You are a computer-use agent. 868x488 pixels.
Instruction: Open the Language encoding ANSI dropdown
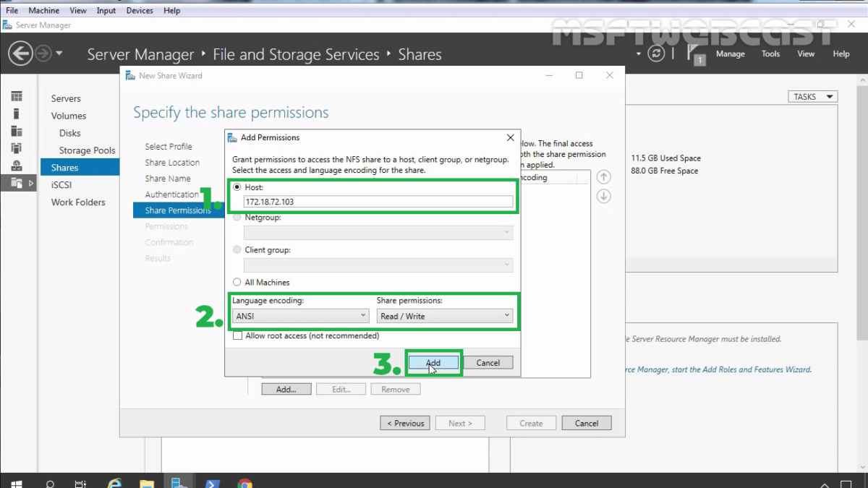coord(301,316)
